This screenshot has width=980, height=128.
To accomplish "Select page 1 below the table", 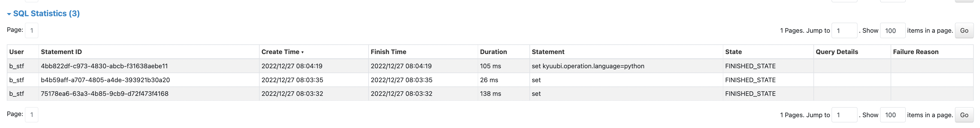I will click(31, 115).
